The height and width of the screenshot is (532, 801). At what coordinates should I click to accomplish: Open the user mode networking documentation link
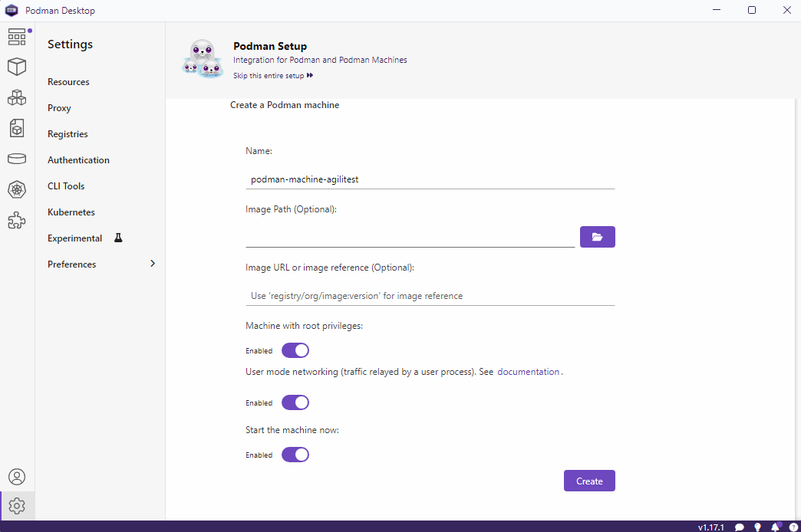pyautogui.click(x=528, y=372)
